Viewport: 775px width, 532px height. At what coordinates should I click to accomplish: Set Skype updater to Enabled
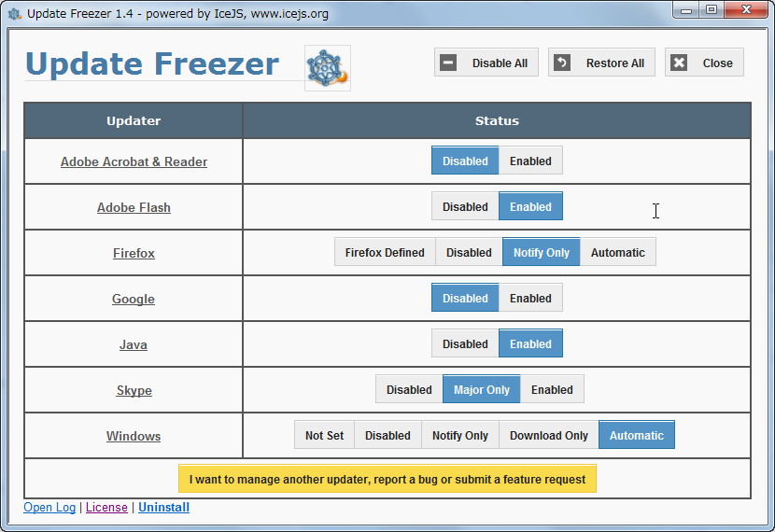click(552, 390)
